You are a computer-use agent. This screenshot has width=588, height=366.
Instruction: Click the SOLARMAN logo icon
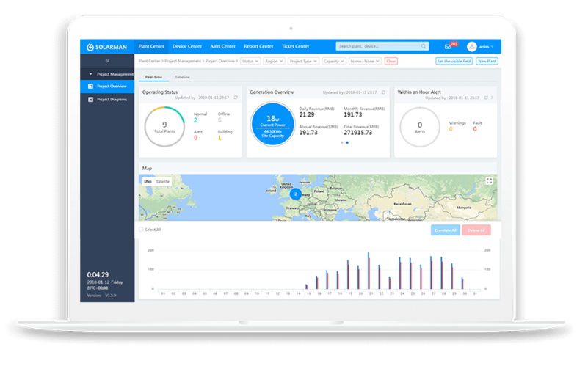[90, 47]
